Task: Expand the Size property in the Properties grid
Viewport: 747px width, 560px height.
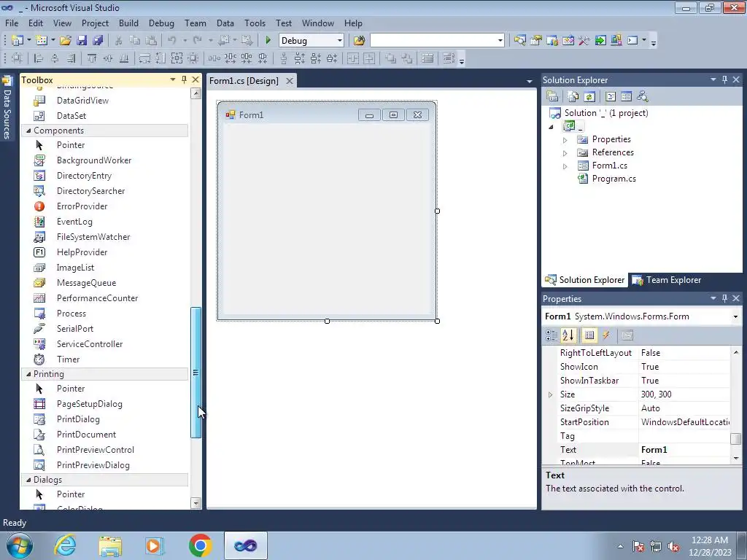Action: point(550,394)
